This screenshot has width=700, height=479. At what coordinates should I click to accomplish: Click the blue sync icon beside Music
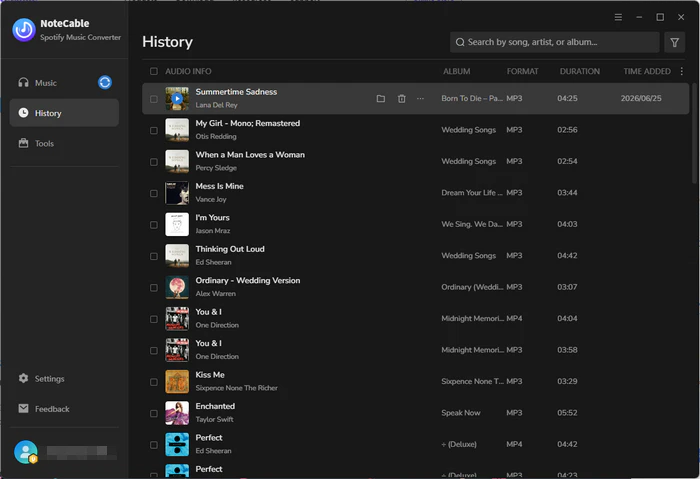coord(105,82)
